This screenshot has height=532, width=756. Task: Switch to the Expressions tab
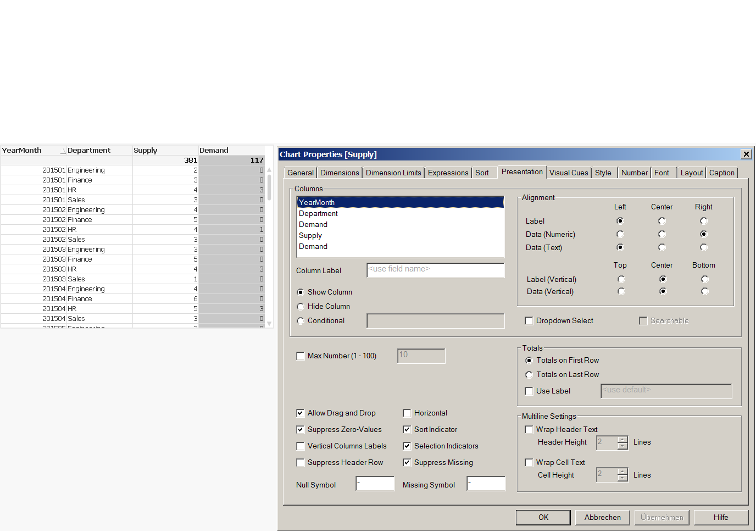coord(448,173)
